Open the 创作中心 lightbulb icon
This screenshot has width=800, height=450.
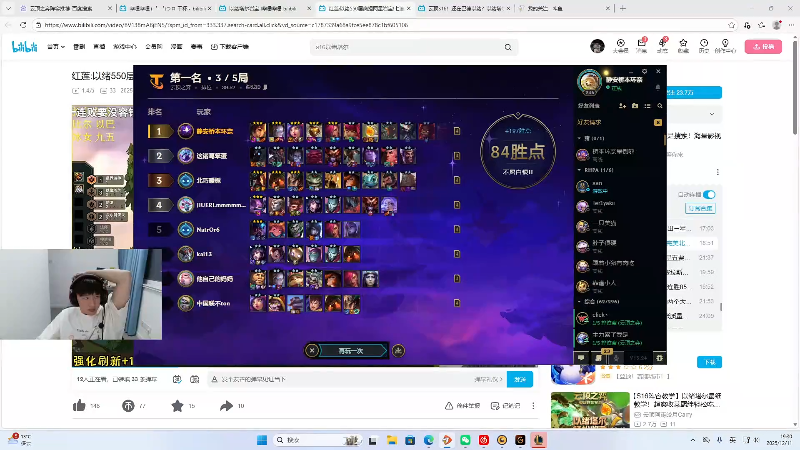click(725, 45)
